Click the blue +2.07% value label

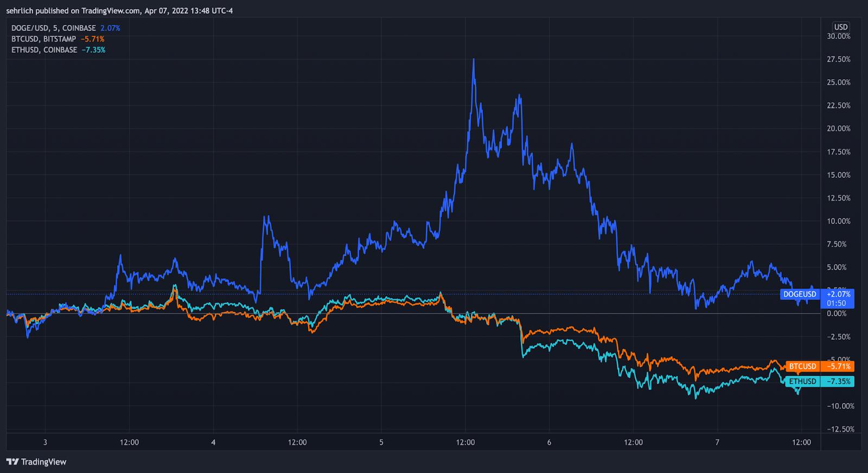pos(838,294)
